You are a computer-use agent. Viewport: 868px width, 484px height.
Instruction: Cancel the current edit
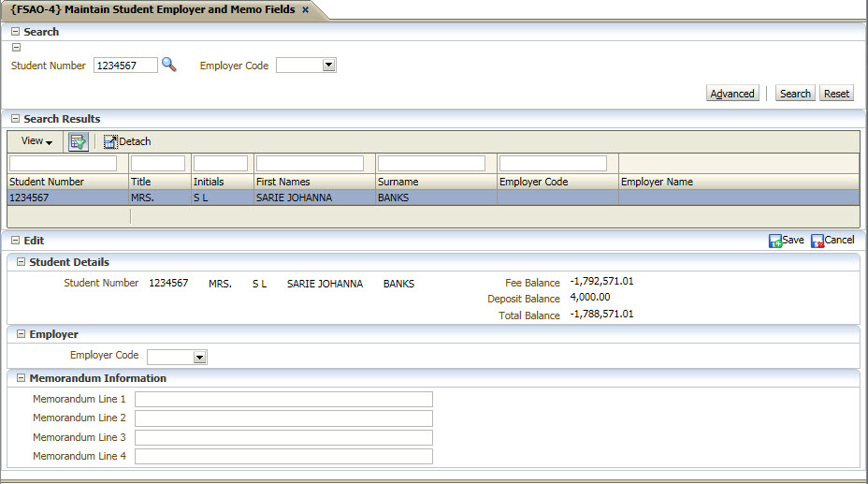[832, 241]
